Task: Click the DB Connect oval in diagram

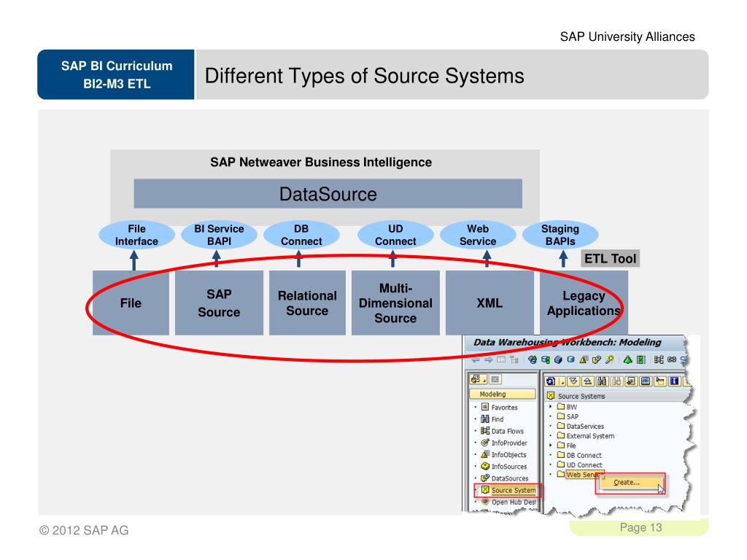Action: coord(301,235)
